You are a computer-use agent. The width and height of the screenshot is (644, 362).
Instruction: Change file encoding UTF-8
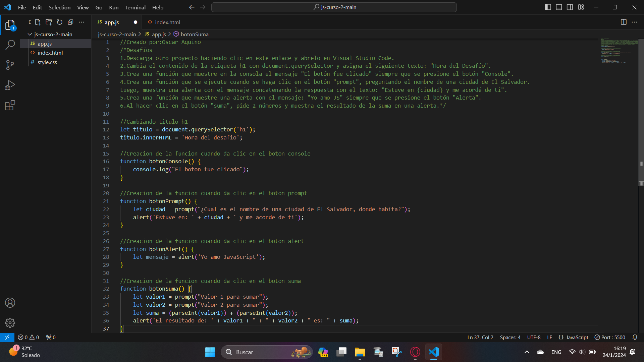click(534, 337)
